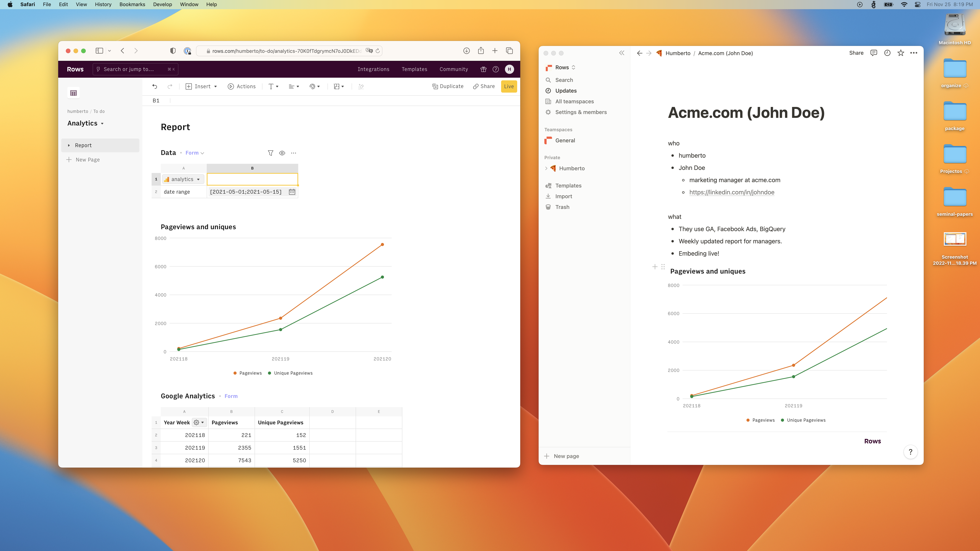Toggle the Live mode button

[x=509, y=86]
